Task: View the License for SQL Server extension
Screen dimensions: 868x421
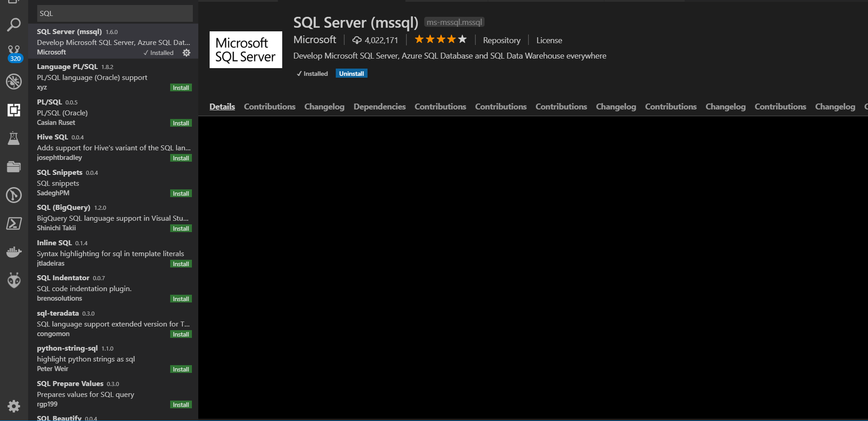Action: click(x=549, y=40)
